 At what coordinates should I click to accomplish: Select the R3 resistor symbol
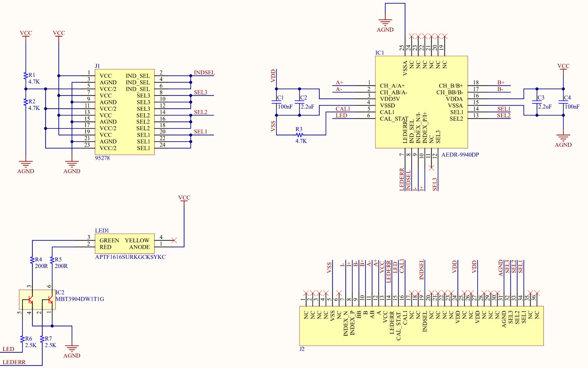pyautogui.click(x=300, y=135)
